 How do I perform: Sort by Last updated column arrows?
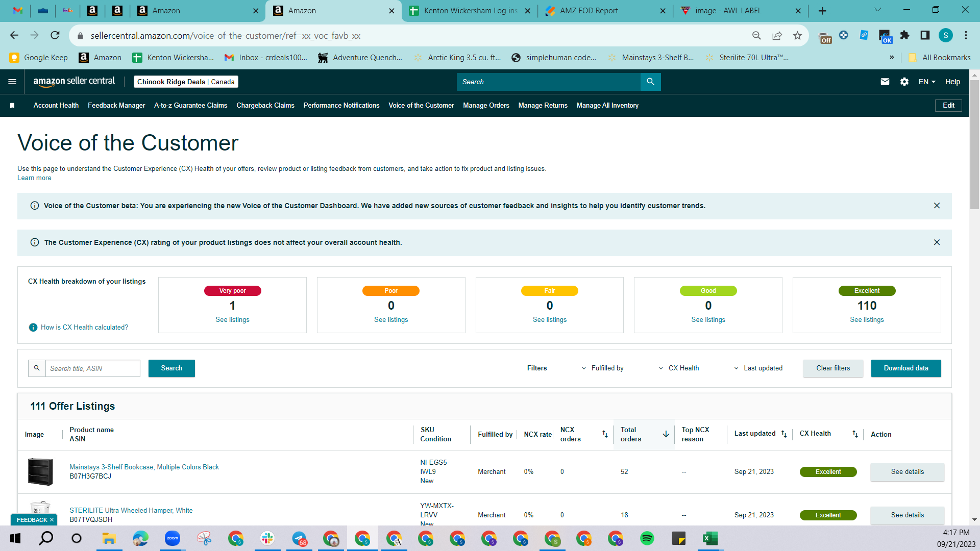click(784, 434)
